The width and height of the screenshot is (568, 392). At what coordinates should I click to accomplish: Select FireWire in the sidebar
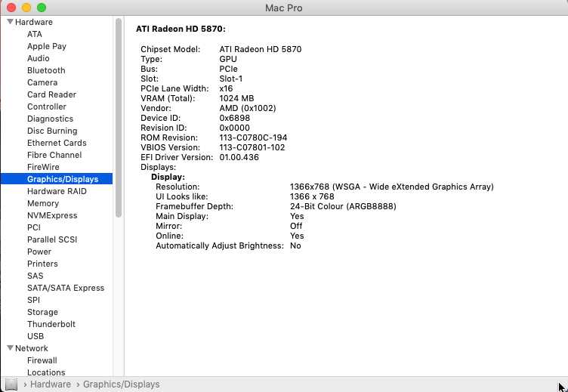click(x=43, y=167)
